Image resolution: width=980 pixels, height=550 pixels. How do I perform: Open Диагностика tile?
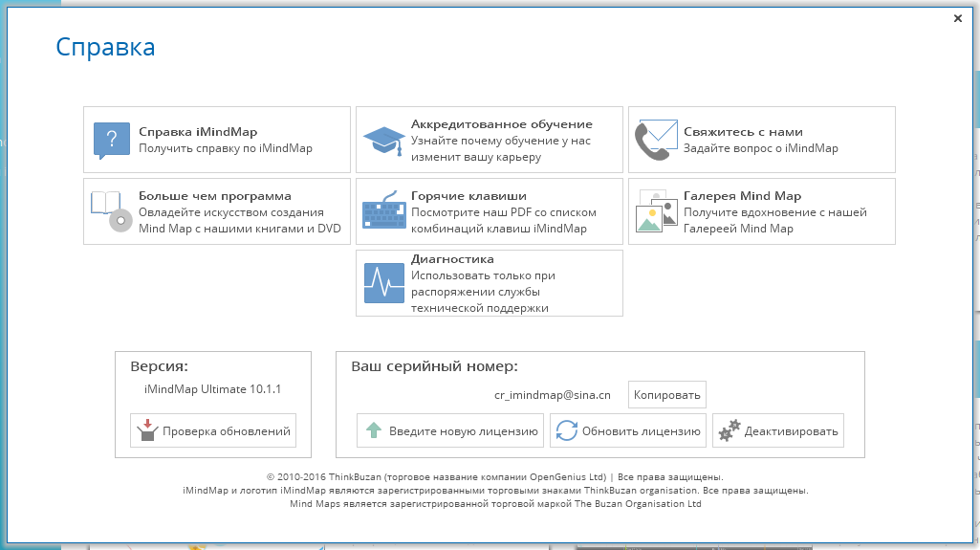click(490, 283)
